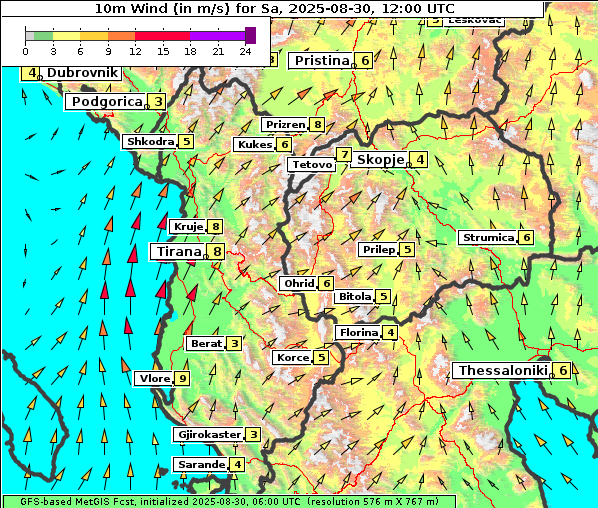Click the yellow 3-6 legend segment
598x508 pixels.
pos(67,36)
